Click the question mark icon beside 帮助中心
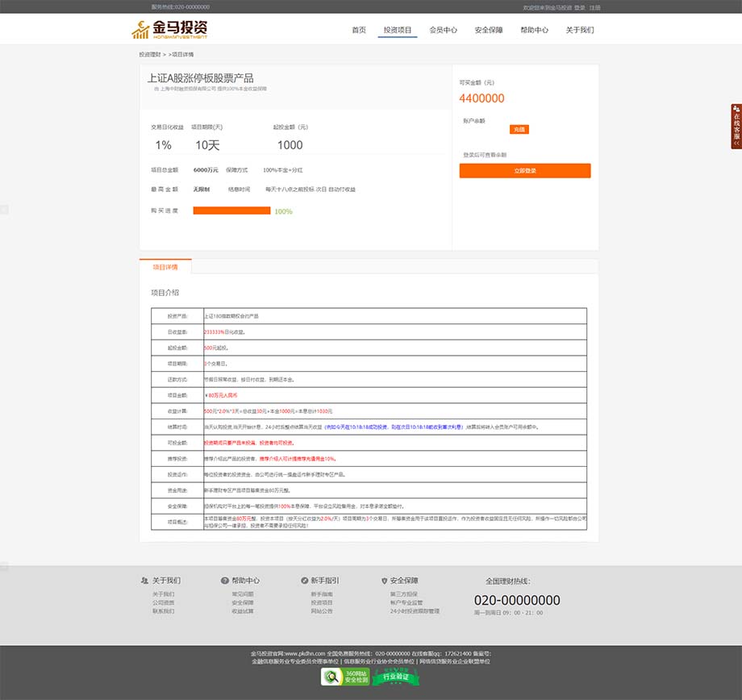Viewport: 742px width, 700px height. (225, 581)
